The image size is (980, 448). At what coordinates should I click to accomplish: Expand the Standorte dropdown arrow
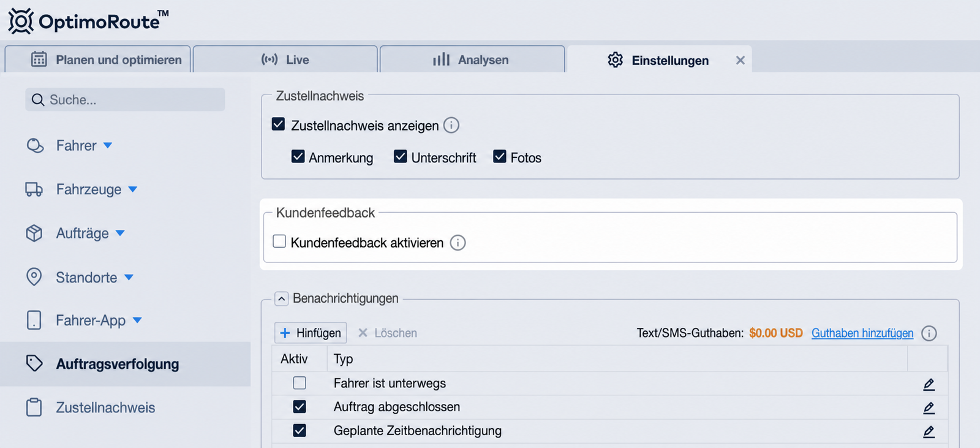tap(129, 277)
